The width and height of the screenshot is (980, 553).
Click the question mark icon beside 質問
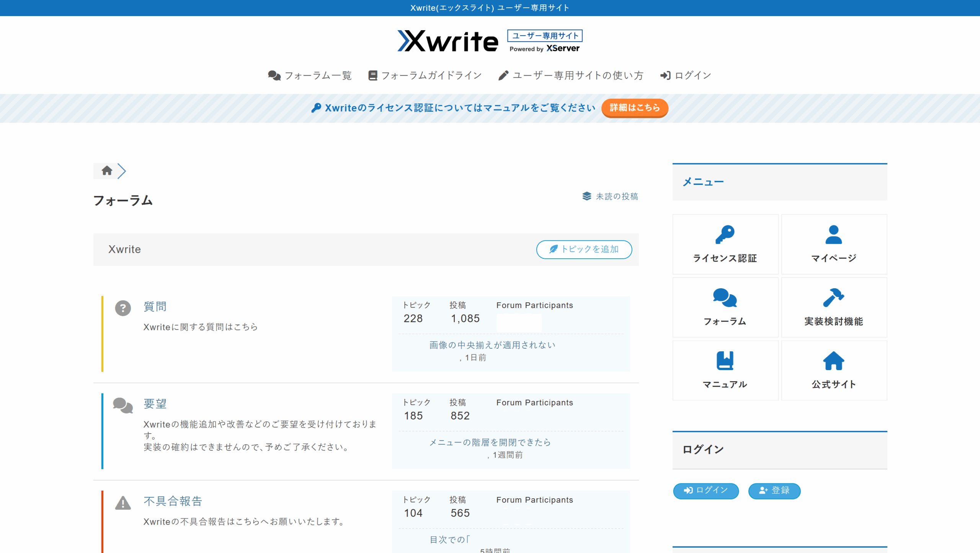pyautogui.click(x=123, y=308)
